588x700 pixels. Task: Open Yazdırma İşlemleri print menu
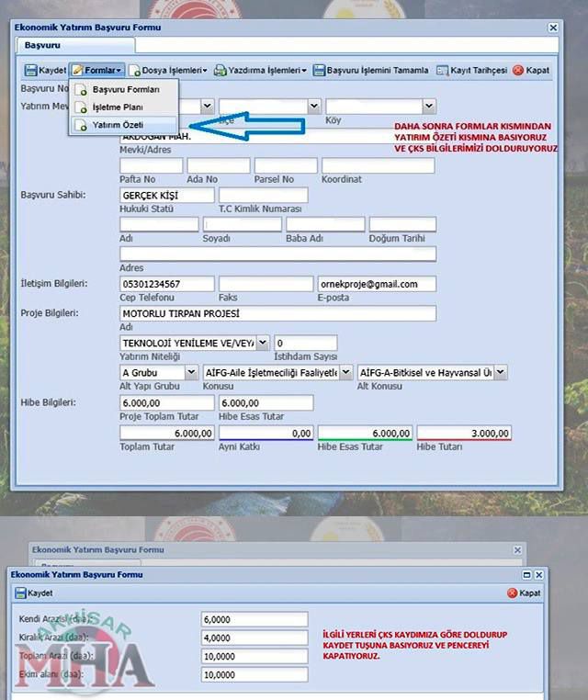(260, 70)
